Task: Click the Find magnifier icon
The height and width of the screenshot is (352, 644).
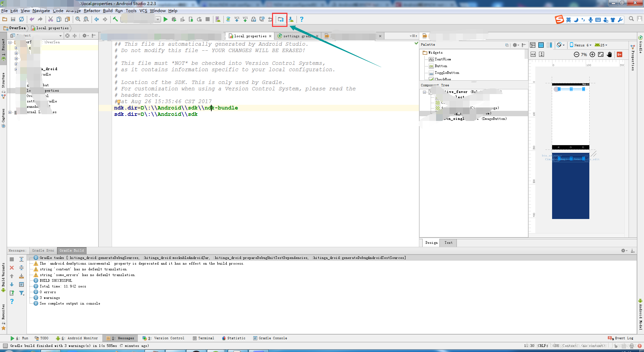Action: point(78,19)
